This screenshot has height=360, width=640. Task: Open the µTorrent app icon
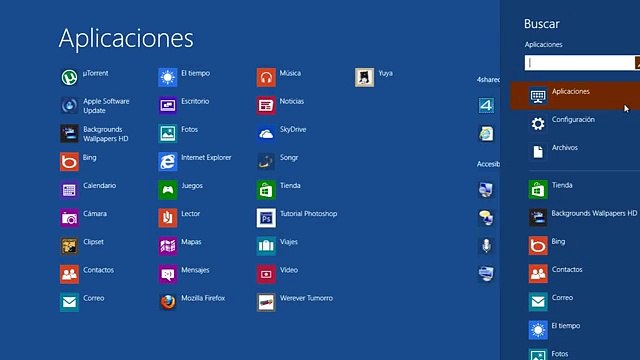point(69,77)
